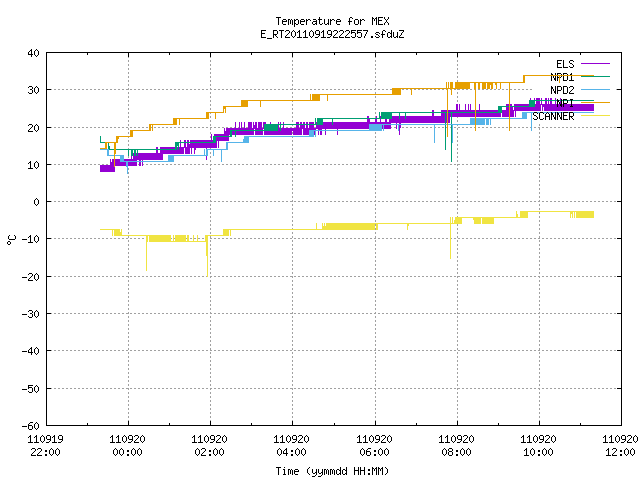Click the x-axis tick label 110920 00:00
This screenshot has width=640, height=480.
click(x=127, y=446)
